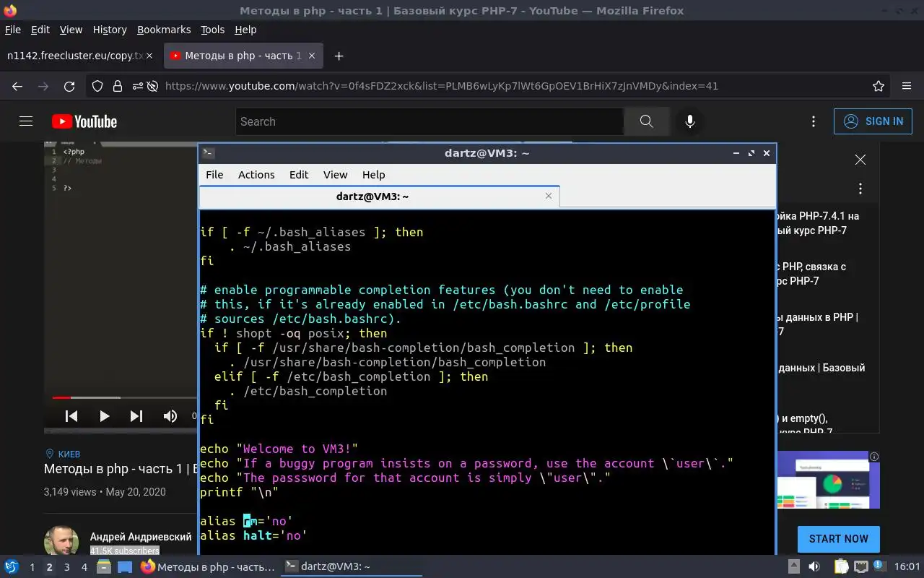Open terminal Edit menu

coord(299,175)
